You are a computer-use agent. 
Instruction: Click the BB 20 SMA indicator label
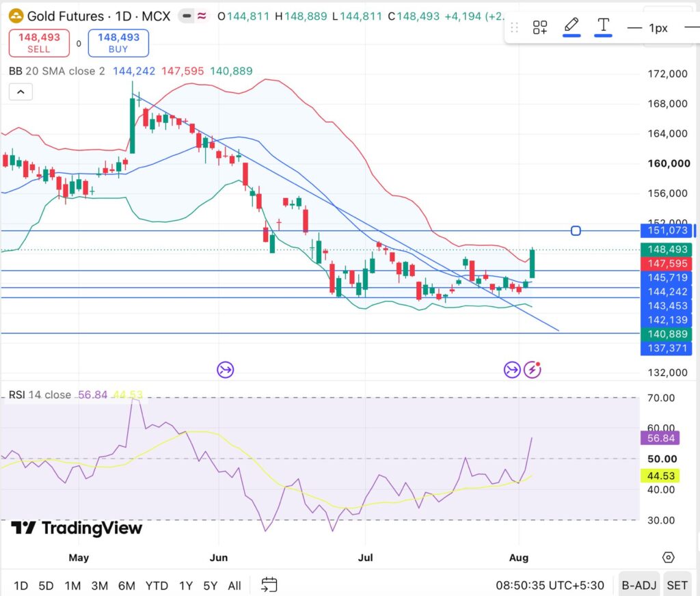[x=57, y=71]
